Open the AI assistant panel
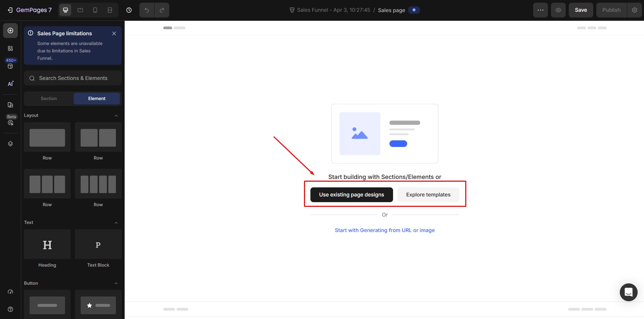Image resolution: width=644 pixels, height=319 pixels. (10, 83)
